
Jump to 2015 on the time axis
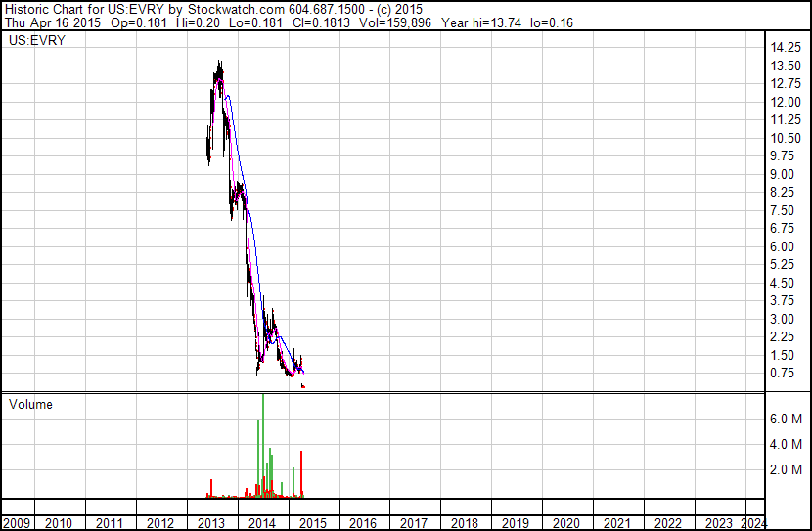tap(313, 523)
